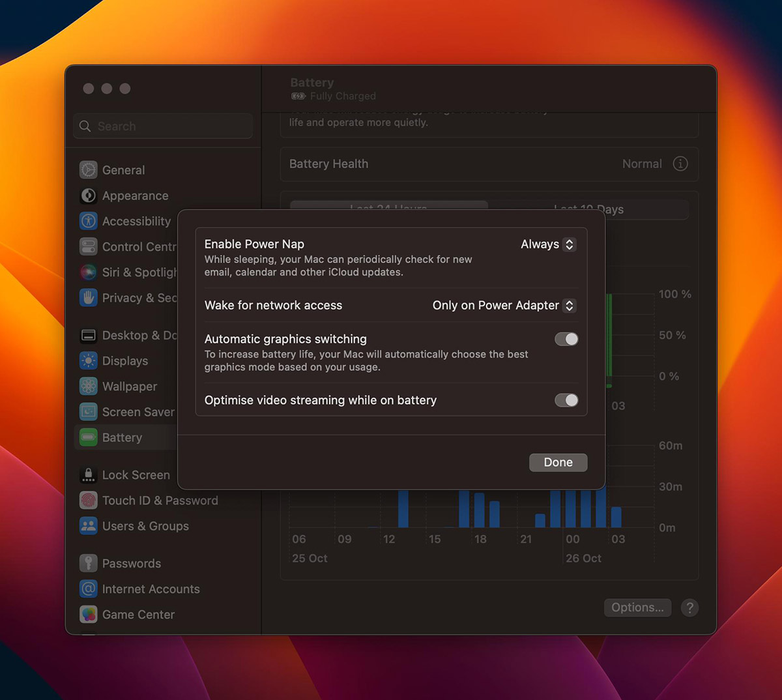Open General settings via its gear icon

click(x=89, y=170)
